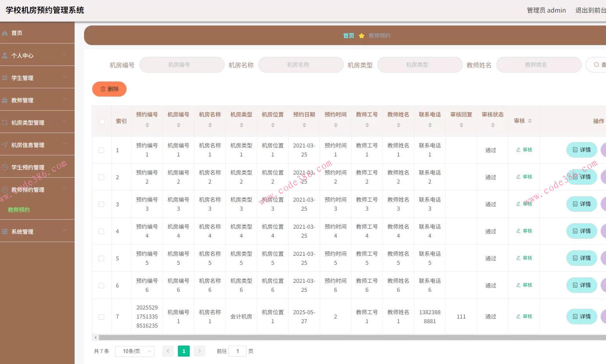The width and height of the screenshot is (606, 364).
Task: Open 教师预约 submenu item
Action: coord(19,210)
